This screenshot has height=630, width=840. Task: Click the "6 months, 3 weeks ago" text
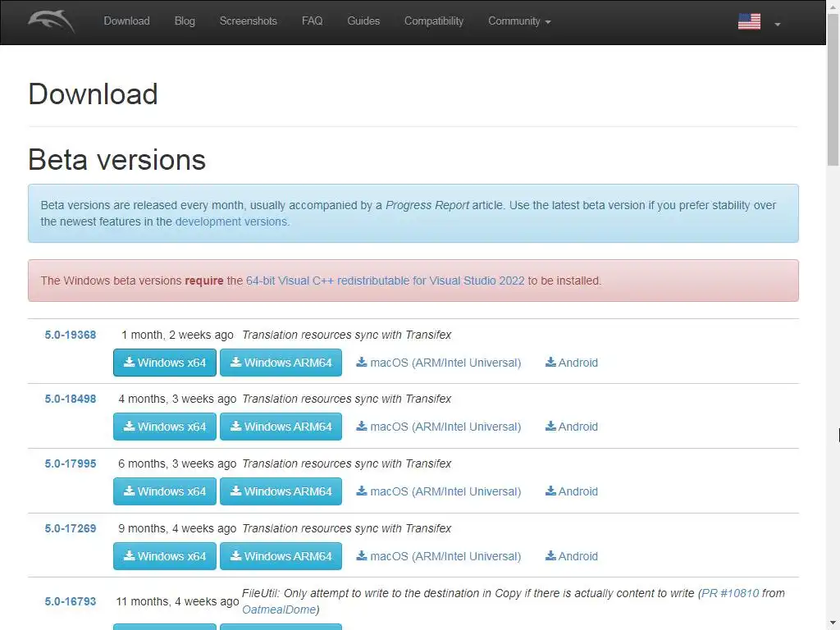point(177,464)
